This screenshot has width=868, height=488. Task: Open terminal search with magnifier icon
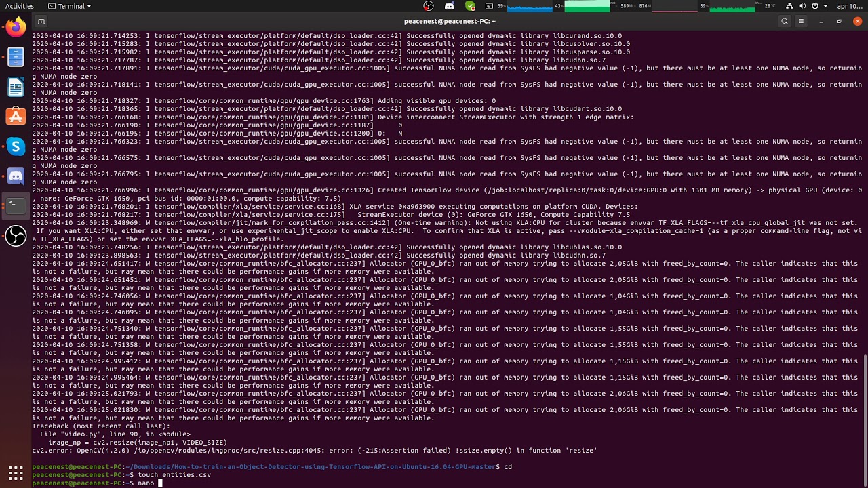pyautogui.click(x=785, y=21)
